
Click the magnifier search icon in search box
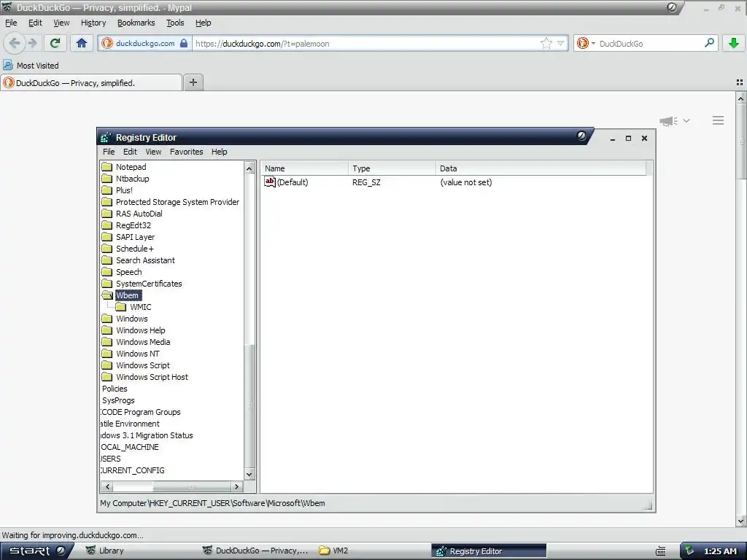709,43
